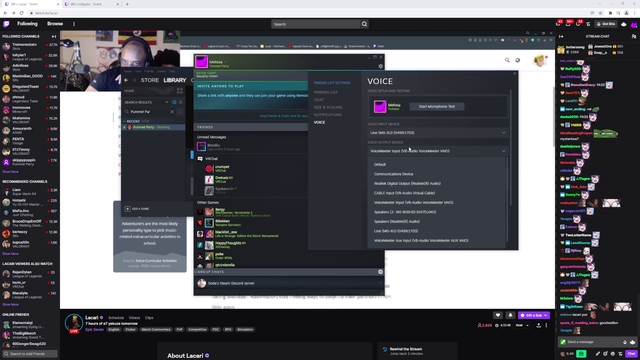Open the Steam friends list settings gear

380,66
